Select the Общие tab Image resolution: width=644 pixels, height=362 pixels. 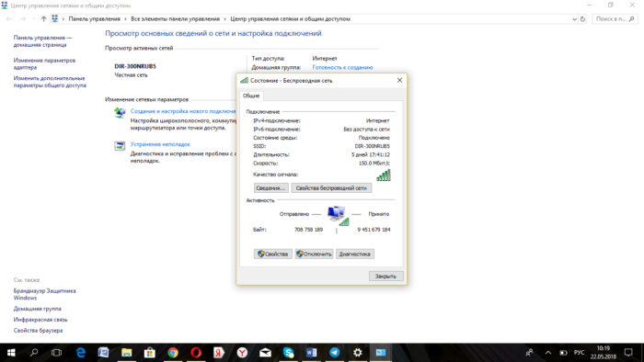[251, 96]
